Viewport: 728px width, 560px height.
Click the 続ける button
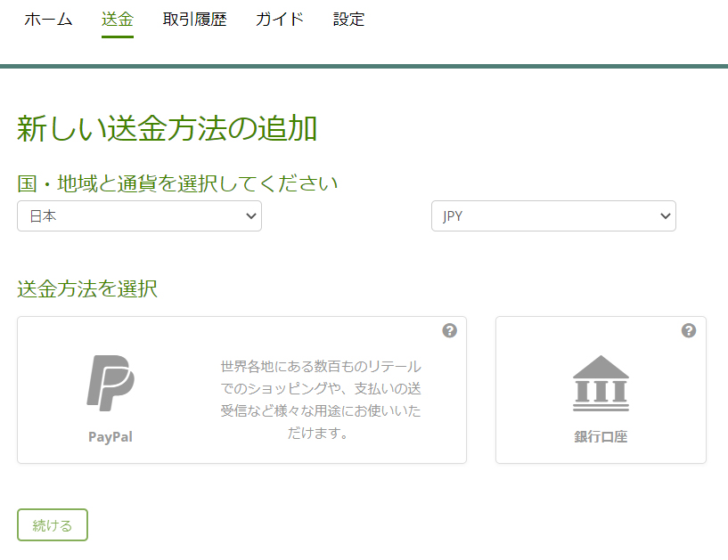click(52, 524)
